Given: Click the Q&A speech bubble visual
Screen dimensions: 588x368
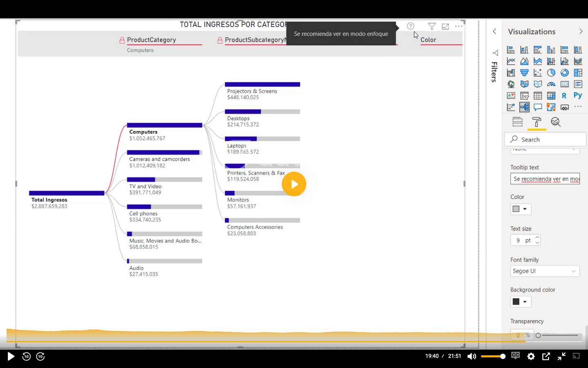Looking at the screenshot, I should tap(538, 107).
